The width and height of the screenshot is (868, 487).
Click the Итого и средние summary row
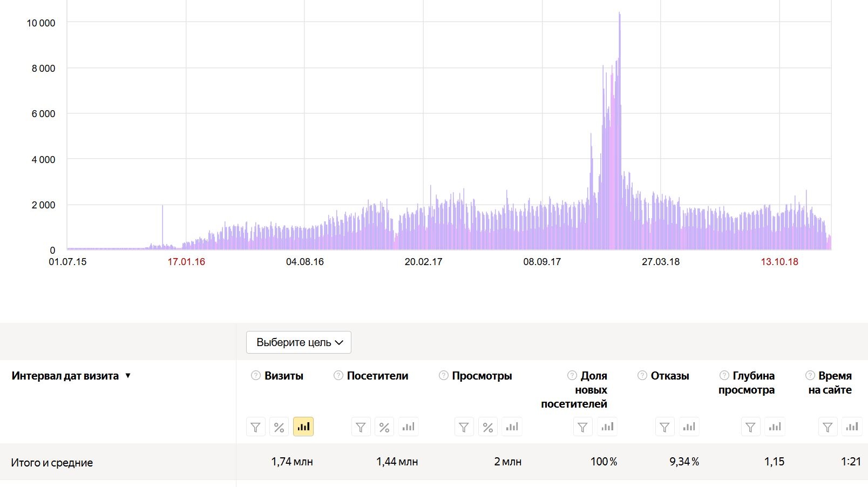(52, 463)
